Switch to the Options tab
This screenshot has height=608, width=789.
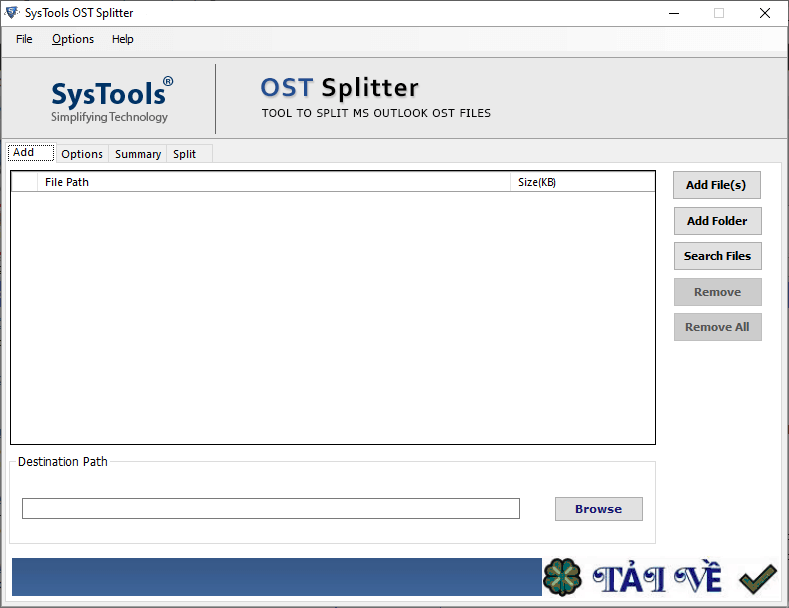point(82,154)
